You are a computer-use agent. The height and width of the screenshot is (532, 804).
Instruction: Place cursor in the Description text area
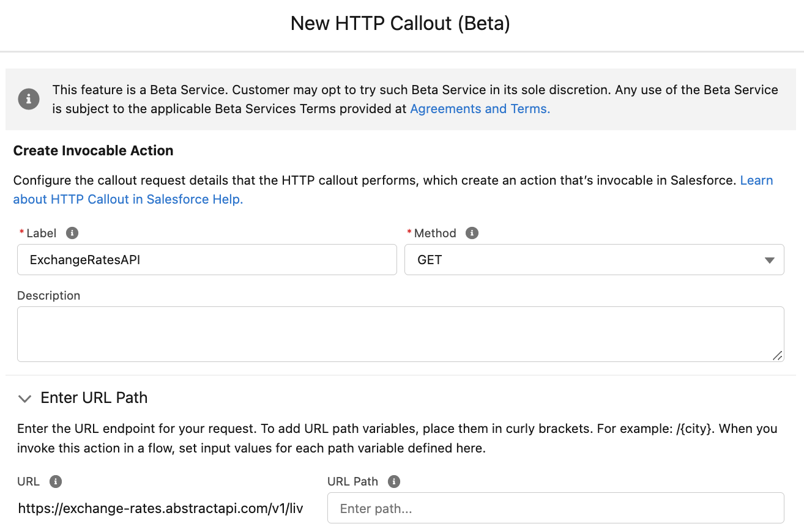[x=401, y=333]
